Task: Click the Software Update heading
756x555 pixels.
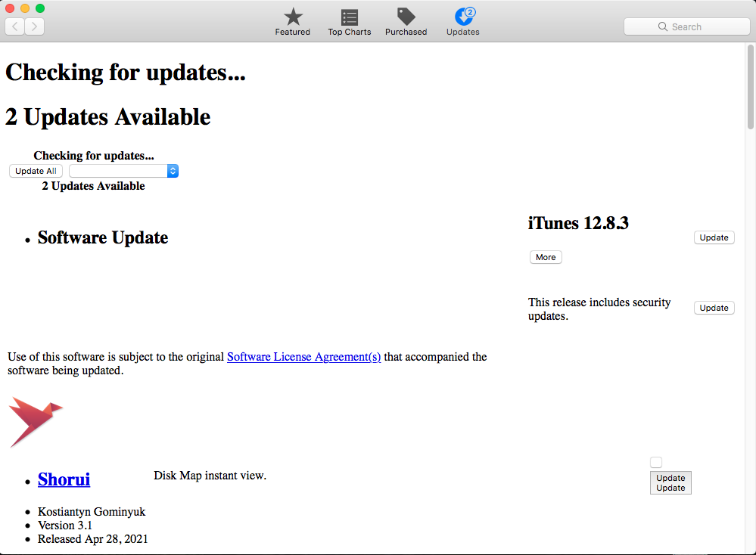Action: (103, 237)
